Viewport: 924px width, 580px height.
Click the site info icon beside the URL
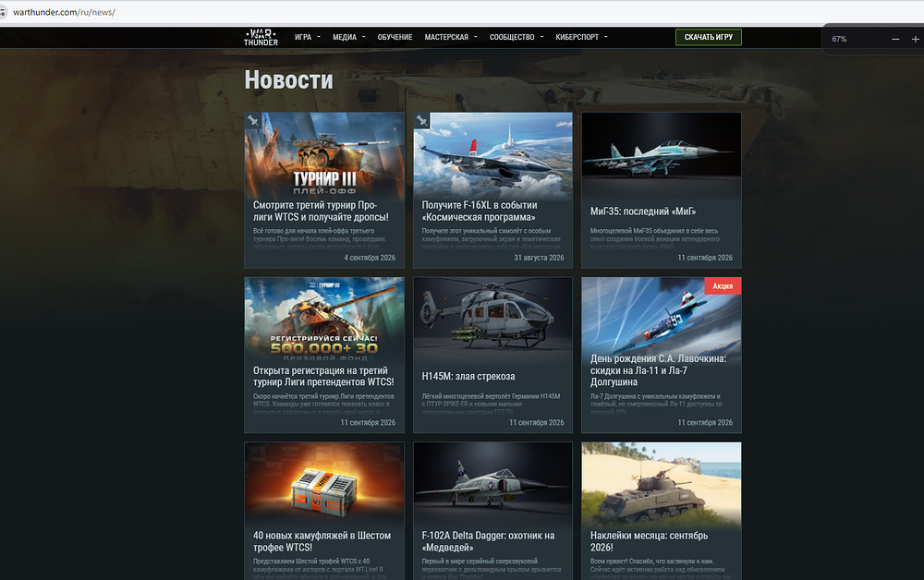click(3, 12)
